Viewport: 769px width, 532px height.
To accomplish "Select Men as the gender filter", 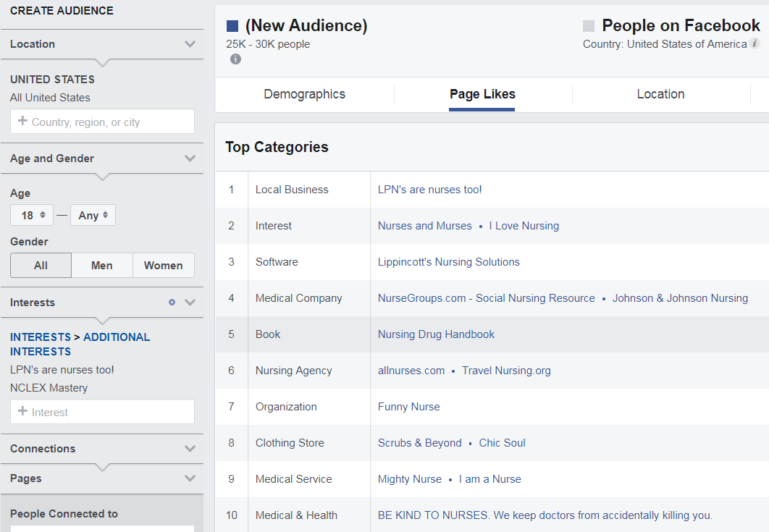I will 101,265.
